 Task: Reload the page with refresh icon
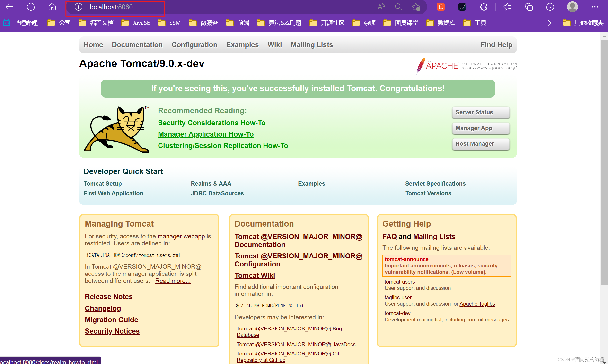point(31,7)
